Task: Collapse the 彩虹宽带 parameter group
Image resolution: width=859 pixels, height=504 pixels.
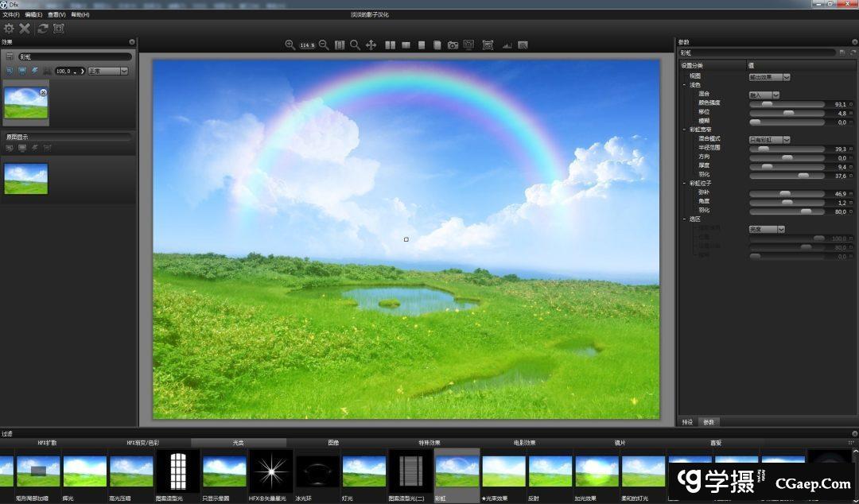Action: [684, 130]
